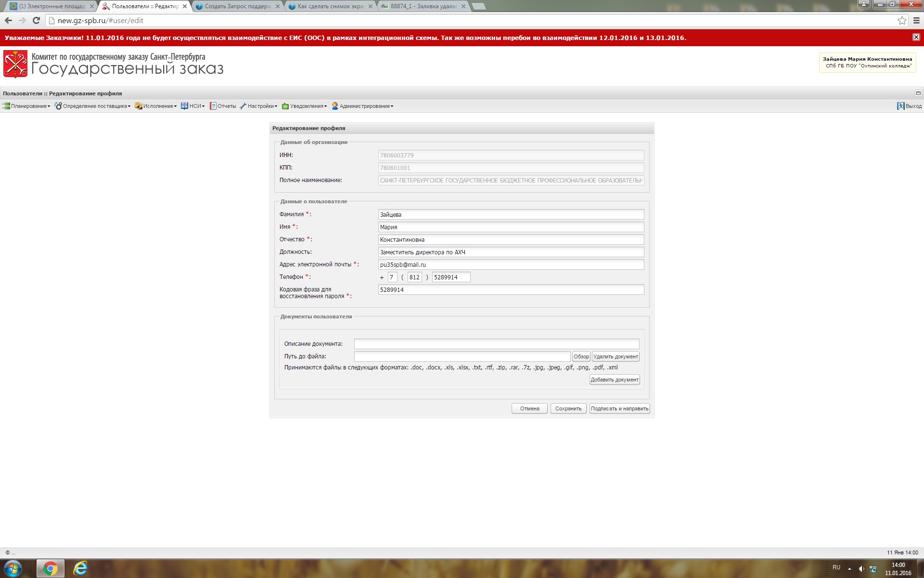Click the Описание документа text field
This screenshot has height=578, width=924.
coord(496,344)
